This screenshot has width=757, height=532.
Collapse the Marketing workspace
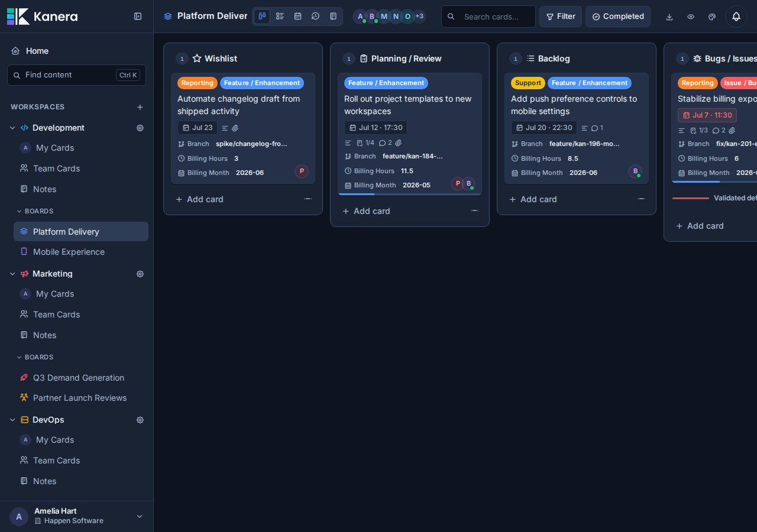tap(12, 274)
